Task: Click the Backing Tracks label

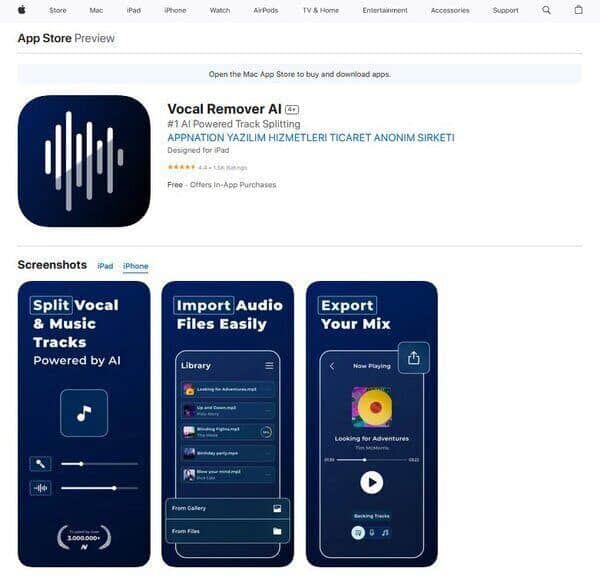Action: pyautogui.click(x=372, y=516)
